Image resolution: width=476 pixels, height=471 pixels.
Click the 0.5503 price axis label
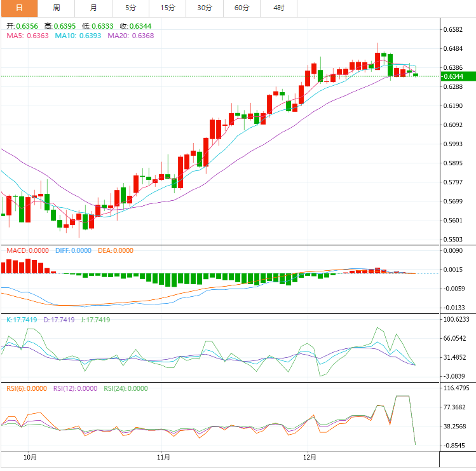[x=453, y=240]
